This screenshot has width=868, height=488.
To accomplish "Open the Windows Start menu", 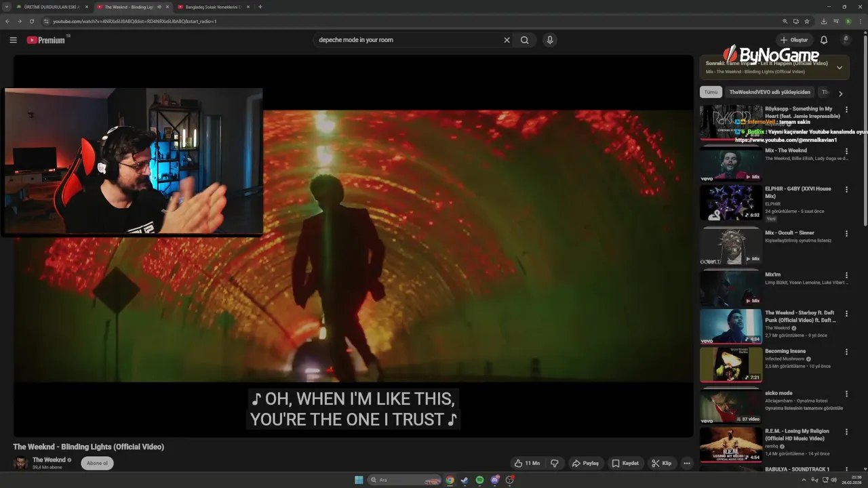I will [359, 480].
